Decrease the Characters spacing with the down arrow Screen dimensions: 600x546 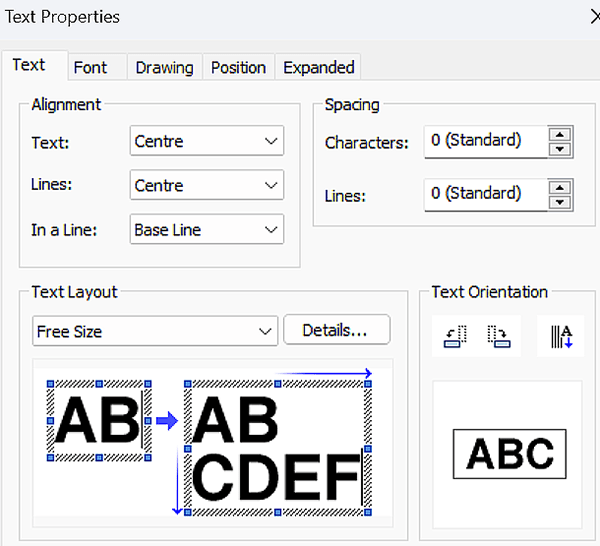tap(561, 149)
